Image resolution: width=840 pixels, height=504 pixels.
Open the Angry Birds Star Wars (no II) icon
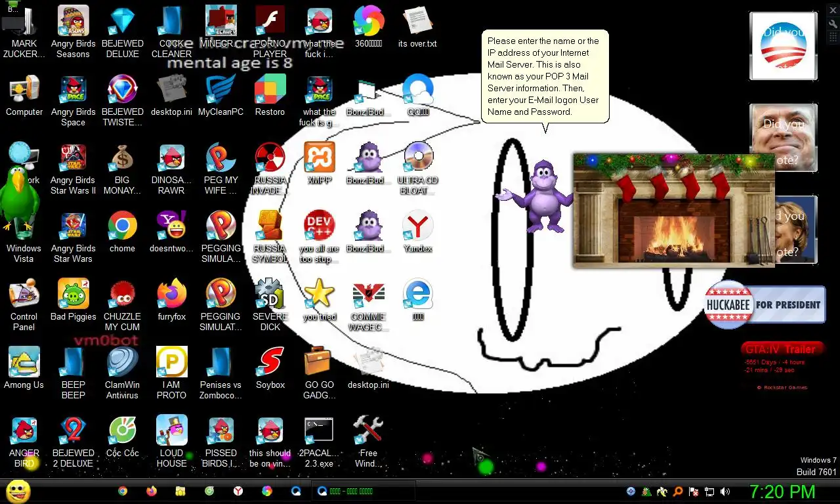73,236
